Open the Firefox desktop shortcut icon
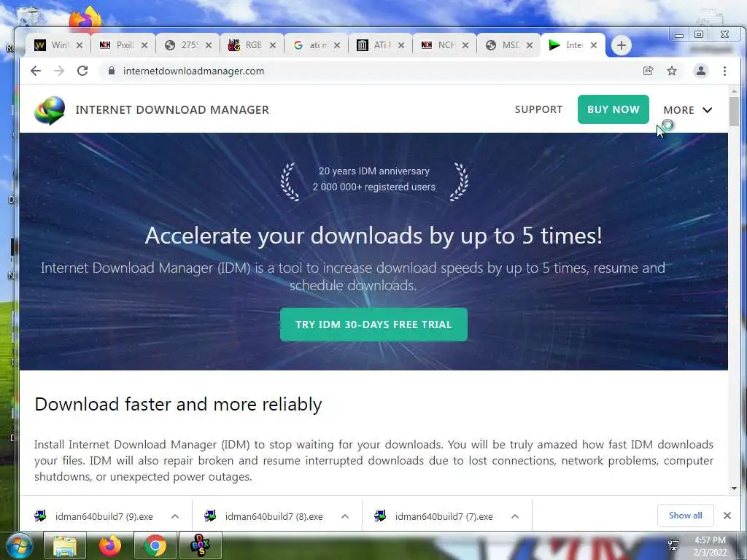Screen dimensions: 747x560 (86, 19)
